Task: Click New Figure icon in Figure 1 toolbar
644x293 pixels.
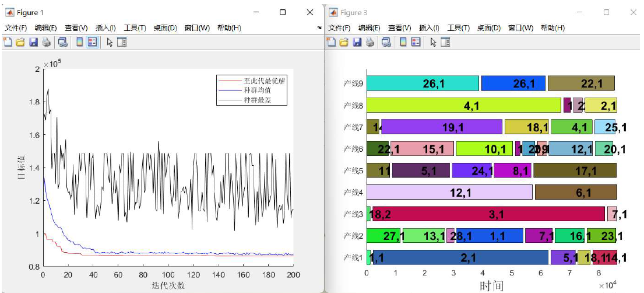Action: point(8,42)
